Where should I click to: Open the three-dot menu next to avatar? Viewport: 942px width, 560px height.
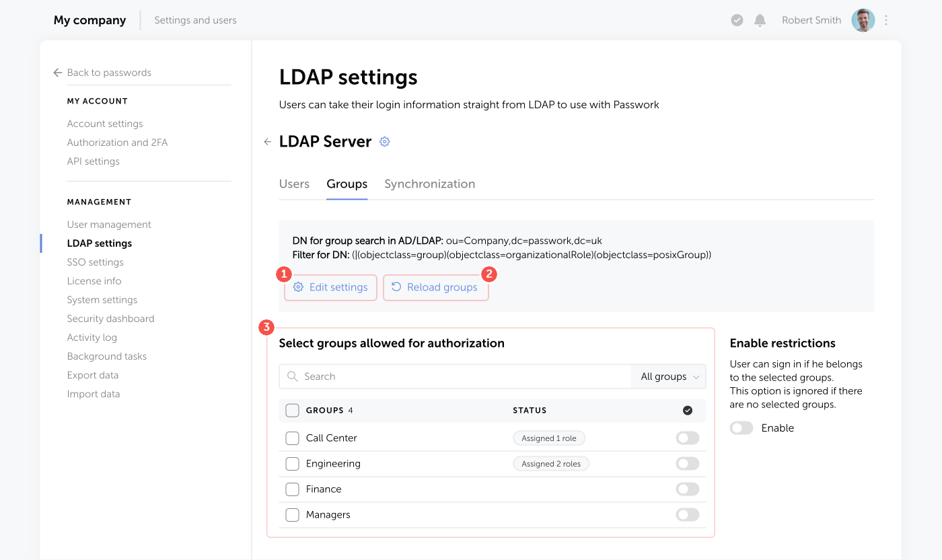tap(886, 19)
